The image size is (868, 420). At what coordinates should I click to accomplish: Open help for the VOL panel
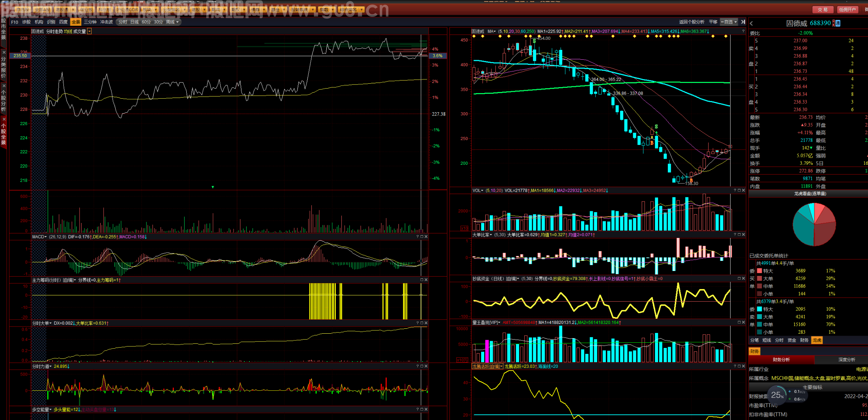[735, 191]
